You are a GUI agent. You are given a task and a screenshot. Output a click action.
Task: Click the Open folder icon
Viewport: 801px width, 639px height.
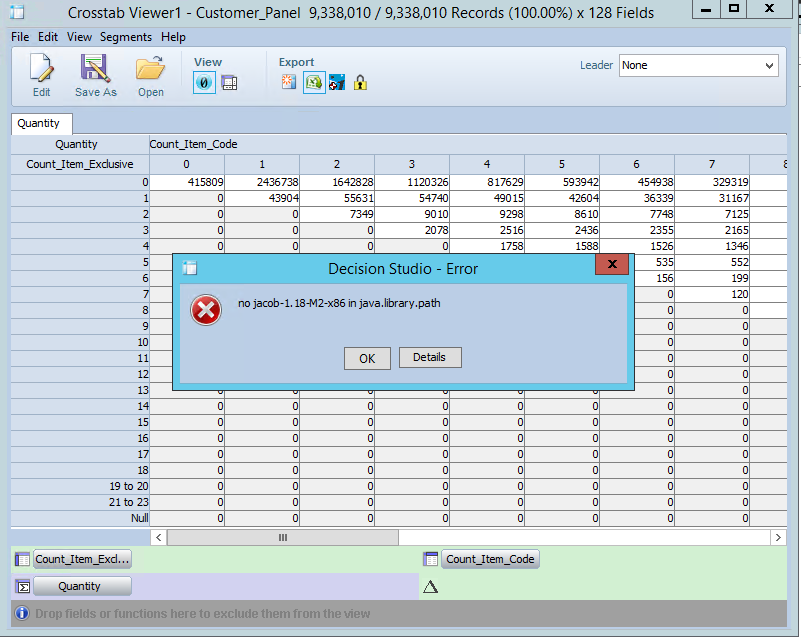coord(151,69)
